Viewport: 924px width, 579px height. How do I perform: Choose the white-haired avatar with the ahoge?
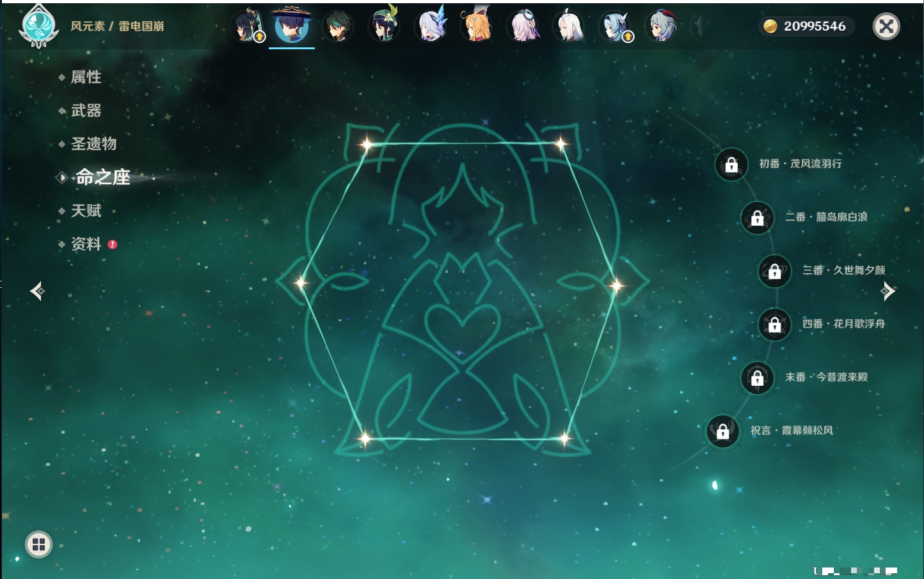(568, 27)
